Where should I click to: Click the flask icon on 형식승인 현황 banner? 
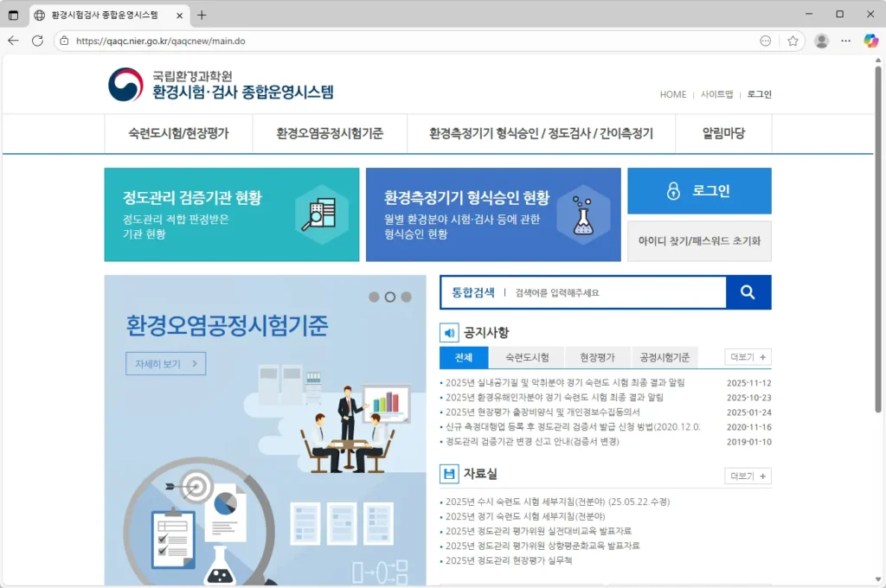(582, 216)
